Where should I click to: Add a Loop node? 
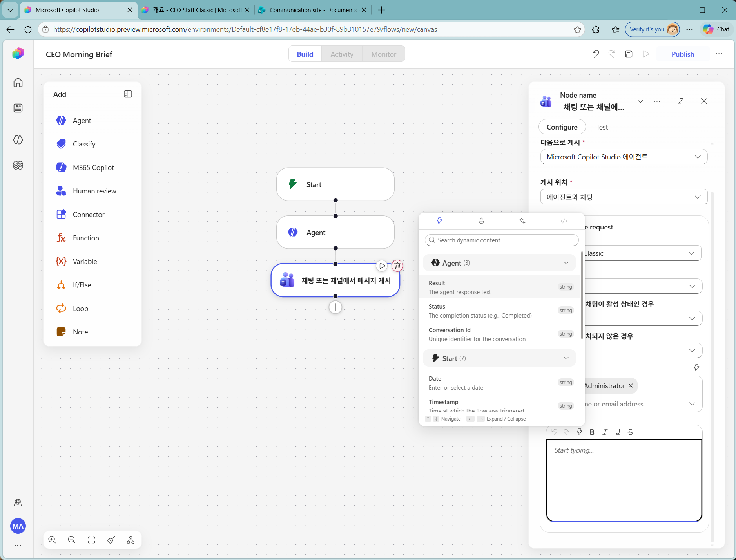coord(92,308)
